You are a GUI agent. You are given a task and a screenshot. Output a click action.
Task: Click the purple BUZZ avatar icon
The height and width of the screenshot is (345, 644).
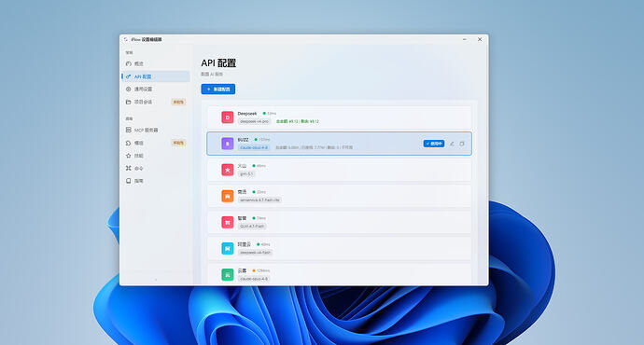228,144
